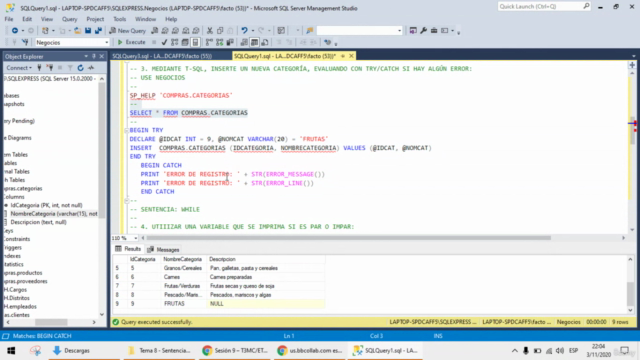Screen dimensions: 640x360
Task: Refresh the Object Explorer tree
Action: coord(80,68)
